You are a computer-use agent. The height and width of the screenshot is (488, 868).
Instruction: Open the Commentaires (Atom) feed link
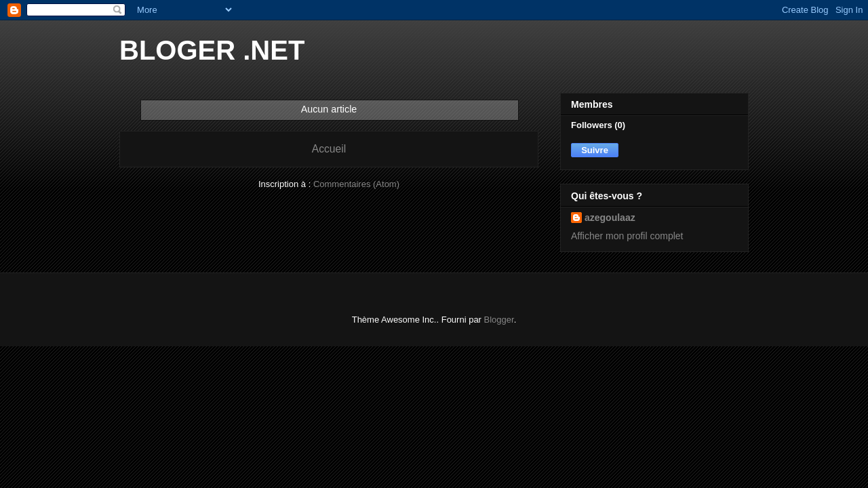356,184
